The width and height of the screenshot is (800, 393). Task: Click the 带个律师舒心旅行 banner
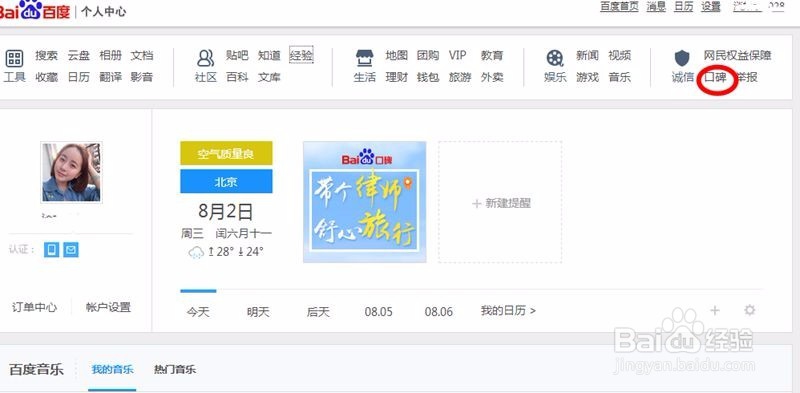(365, 202)
